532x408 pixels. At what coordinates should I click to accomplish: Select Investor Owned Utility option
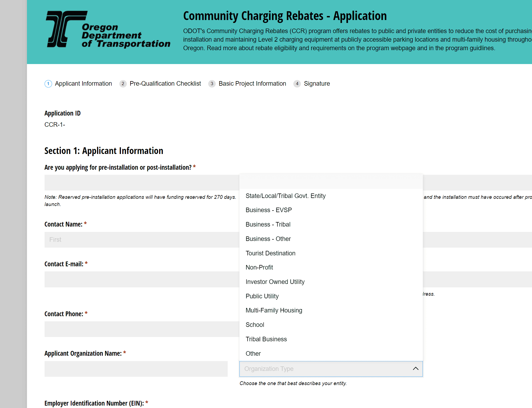pos(331,282)
